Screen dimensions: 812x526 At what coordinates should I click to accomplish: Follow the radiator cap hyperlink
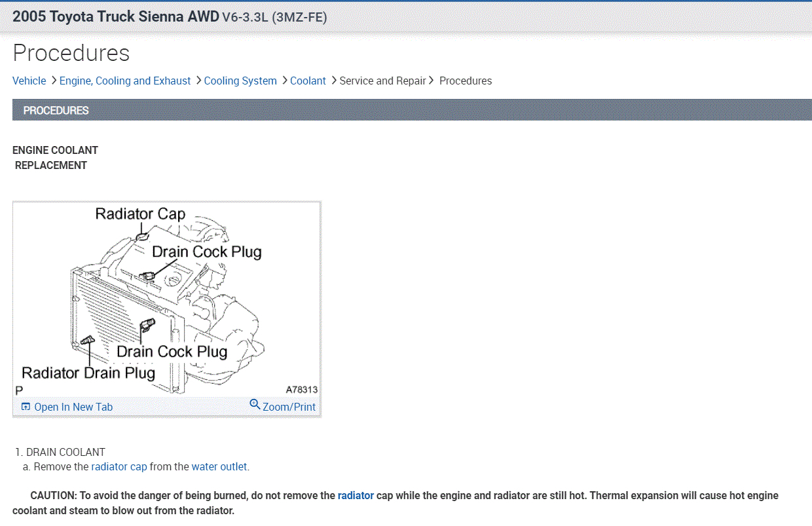pos(119,467)
